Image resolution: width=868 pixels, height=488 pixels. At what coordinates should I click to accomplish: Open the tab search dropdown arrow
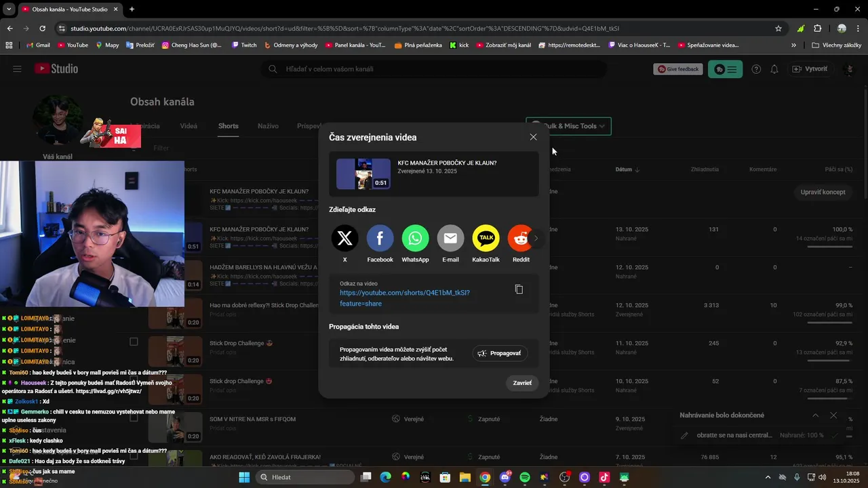click(9, 9)
